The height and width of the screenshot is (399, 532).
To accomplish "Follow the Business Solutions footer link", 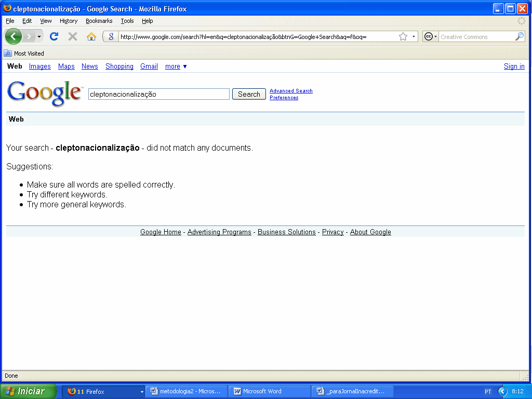I will (x=287, y=232).
